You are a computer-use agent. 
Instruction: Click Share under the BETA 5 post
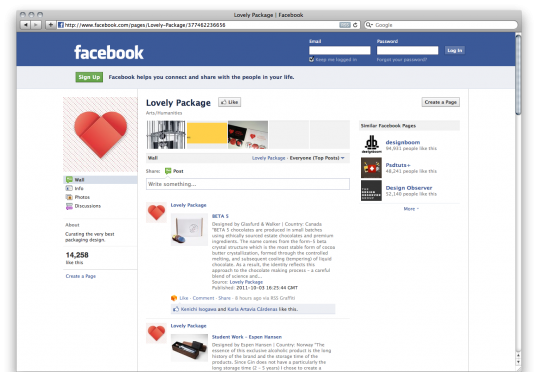tap(224, 298)
